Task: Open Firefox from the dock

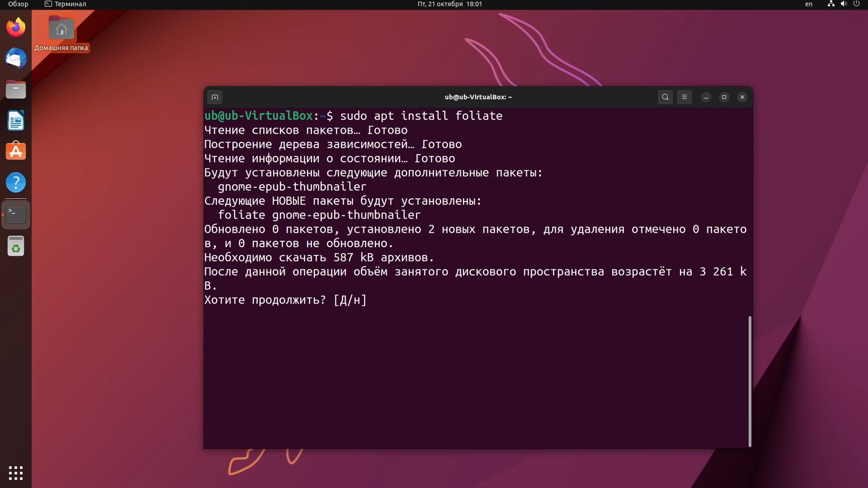Action: tap(16, 28)
